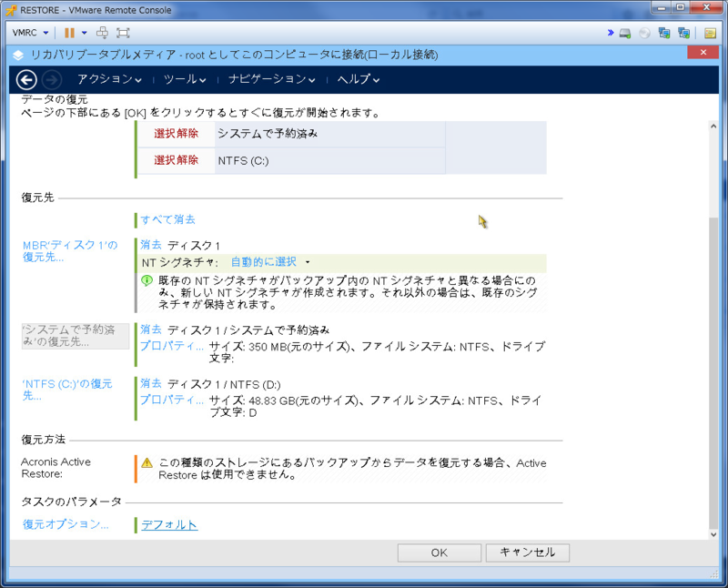Open the ツール menu
Viewport: 728px width, 588px height.
click(x=185, y=79)
